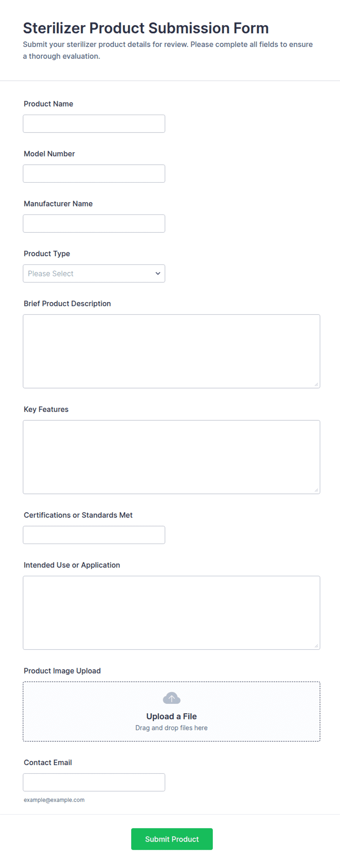Click the Product Image Upload label
Screen dimensions: 340x868
click(x=62, y=671)
